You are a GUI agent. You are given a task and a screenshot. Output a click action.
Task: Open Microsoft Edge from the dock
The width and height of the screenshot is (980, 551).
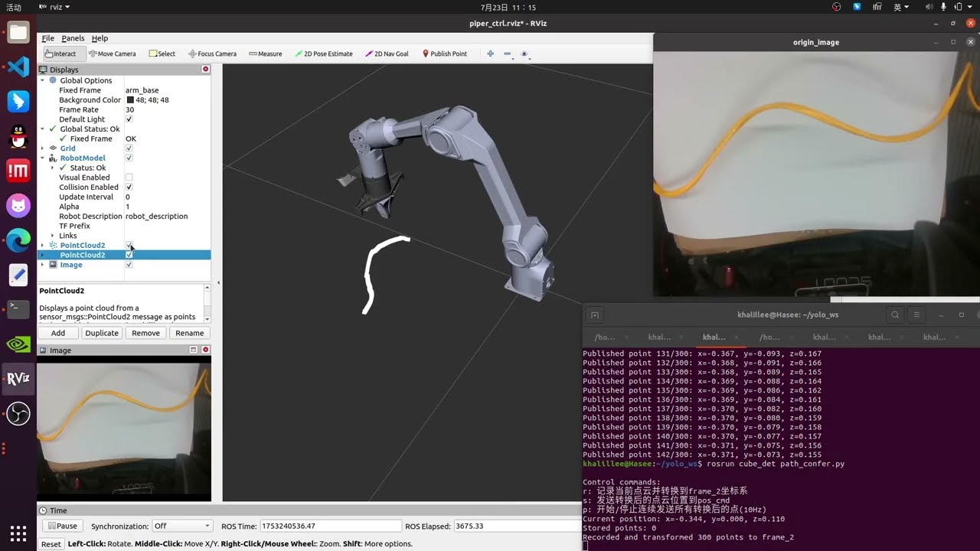(x=18, y=240)
